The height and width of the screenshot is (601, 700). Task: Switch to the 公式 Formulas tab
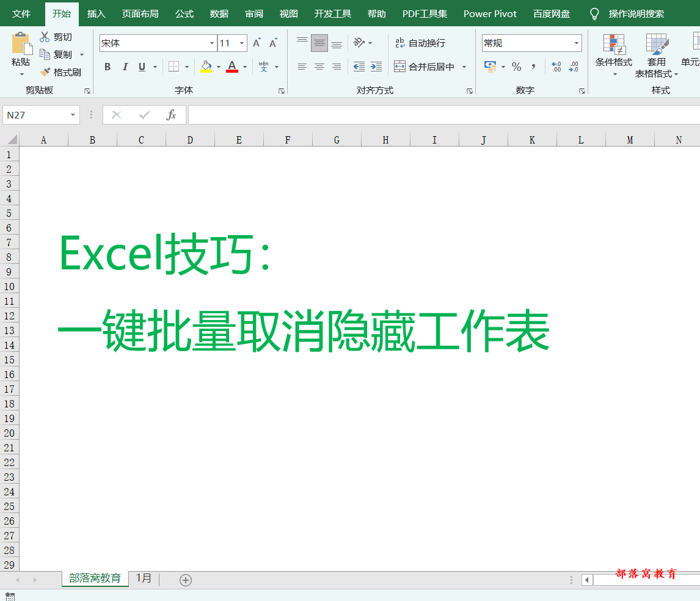coord(184,14)
